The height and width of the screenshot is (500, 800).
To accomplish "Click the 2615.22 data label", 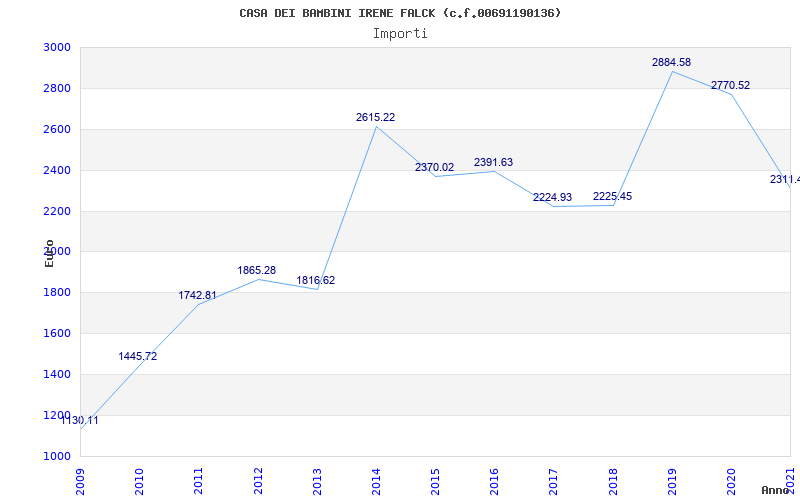I will (375, 117).
